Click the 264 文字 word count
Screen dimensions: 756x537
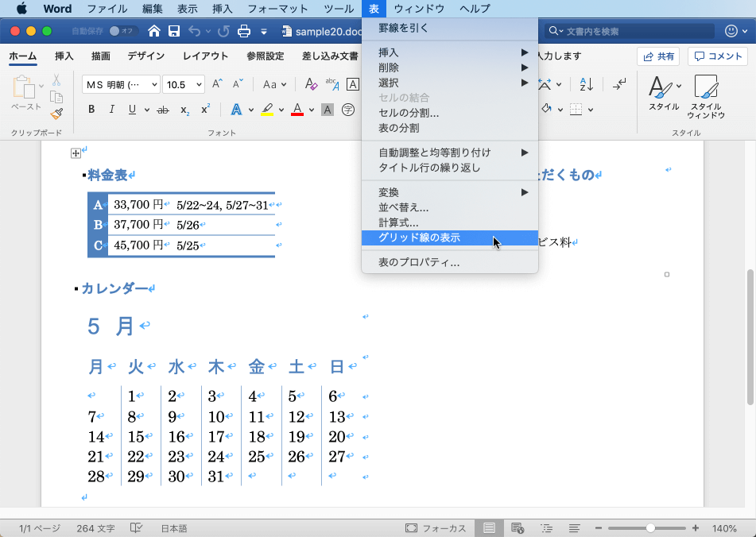(95, 528)
